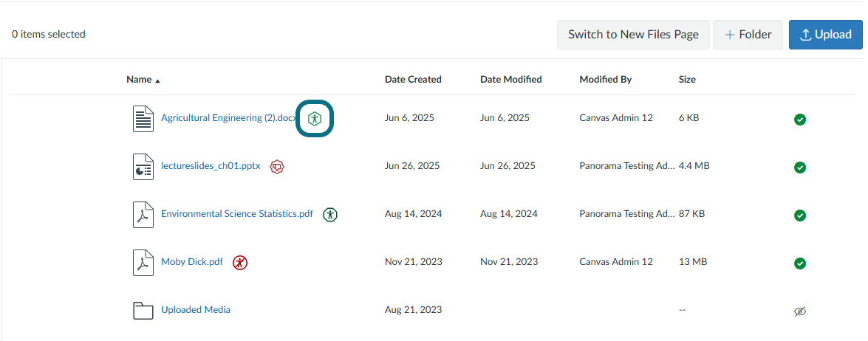Image resolution: width=868 pixels, height=341 pixels.
Task: Sort by Date Created column header
Action: coord(413,80)
